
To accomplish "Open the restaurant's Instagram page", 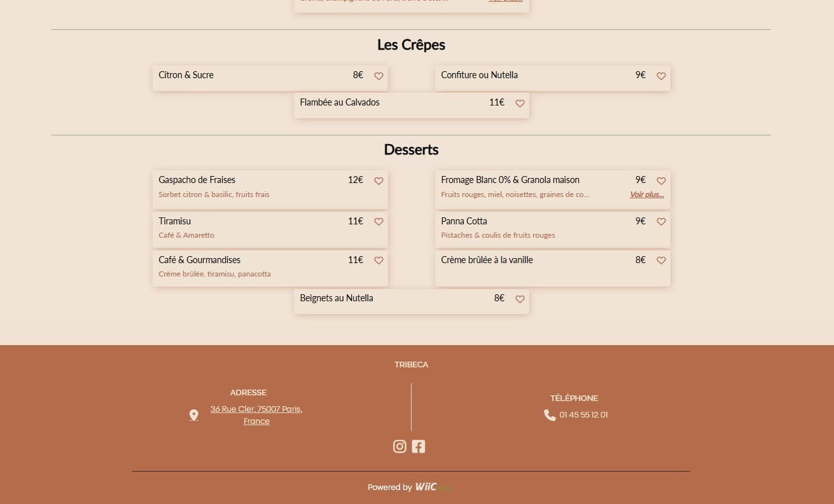I will click(x=400, y=446).
